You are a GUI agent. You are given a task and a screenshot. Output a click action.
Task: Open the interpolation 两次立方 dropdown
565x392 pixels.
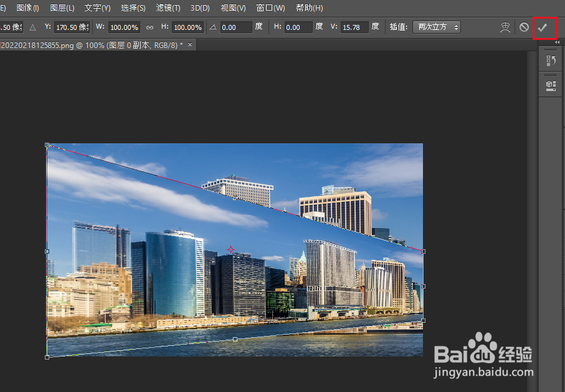click(x=437, y=27)
